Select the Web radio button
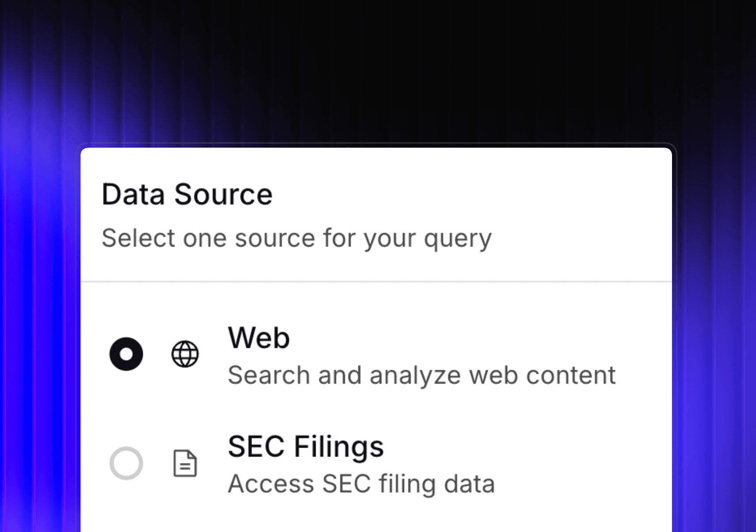Image resolution: width=756 pixels, height=532 pixels. [126, 354]
